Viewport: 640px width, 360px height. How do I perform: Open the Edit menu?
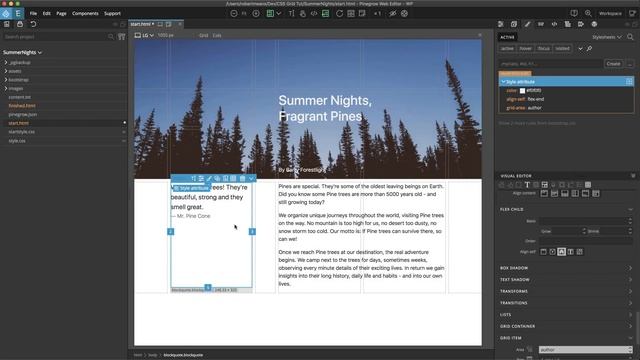(x=47, y=13)
